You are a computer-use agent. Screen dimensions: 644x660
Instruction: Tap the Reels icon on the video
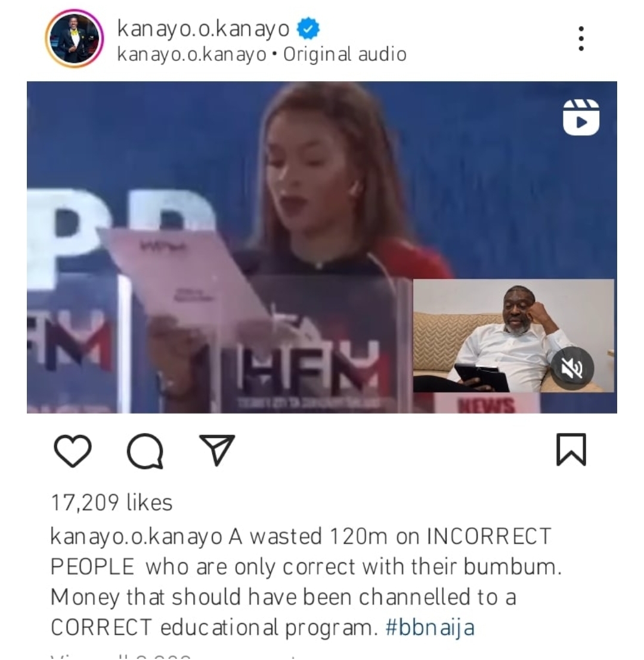pos(581,118)
